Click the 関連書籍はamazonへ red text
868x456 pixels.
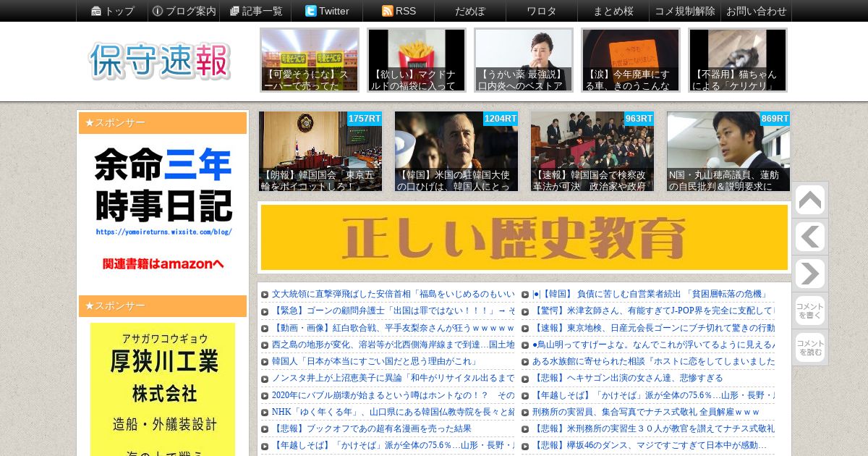(163, 263)
